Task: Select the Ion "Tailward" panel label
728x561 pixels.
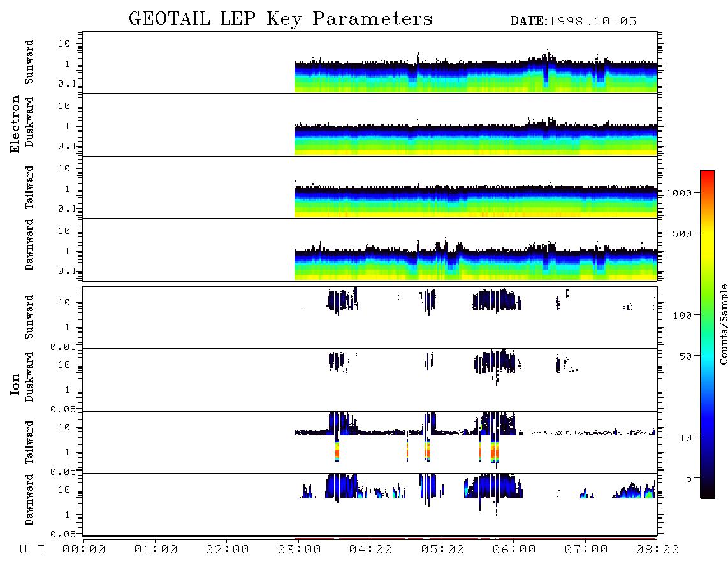Action: pos(29,442)
